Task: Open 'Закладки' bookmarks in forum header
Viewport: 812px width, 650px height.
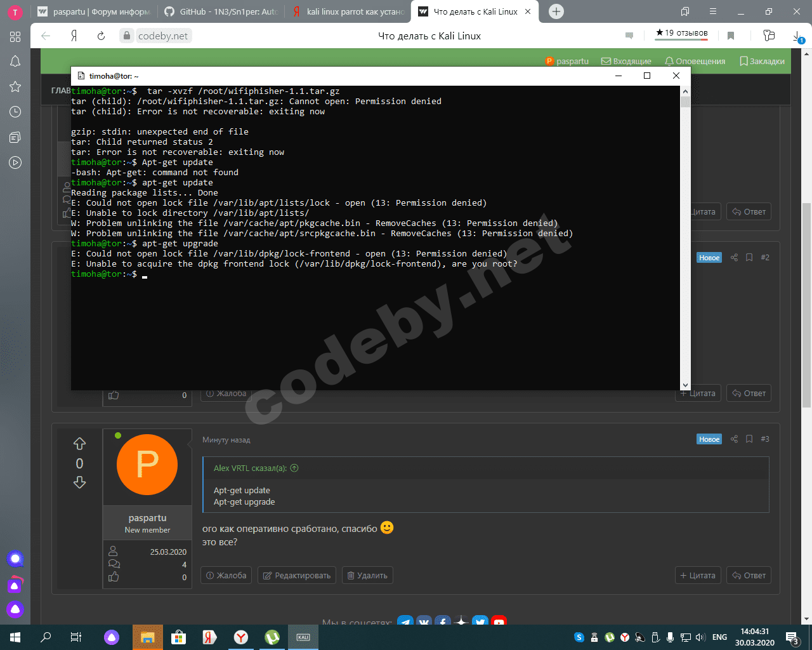Action: [762, 62]
